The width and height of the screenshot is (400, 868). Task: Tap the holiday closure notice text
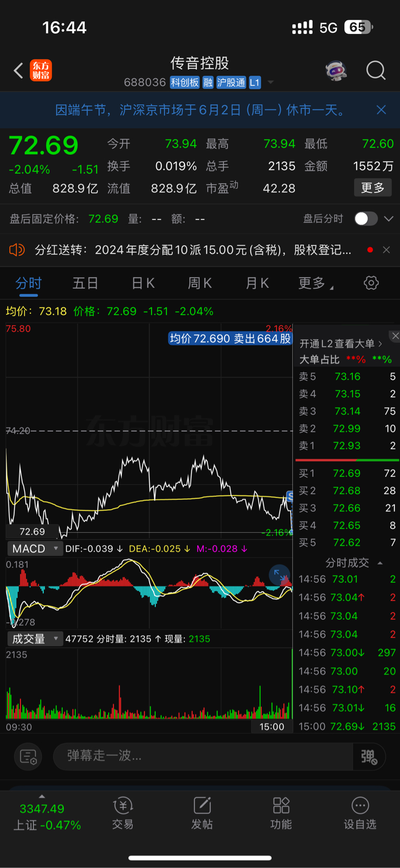click(x=201, y=110)
